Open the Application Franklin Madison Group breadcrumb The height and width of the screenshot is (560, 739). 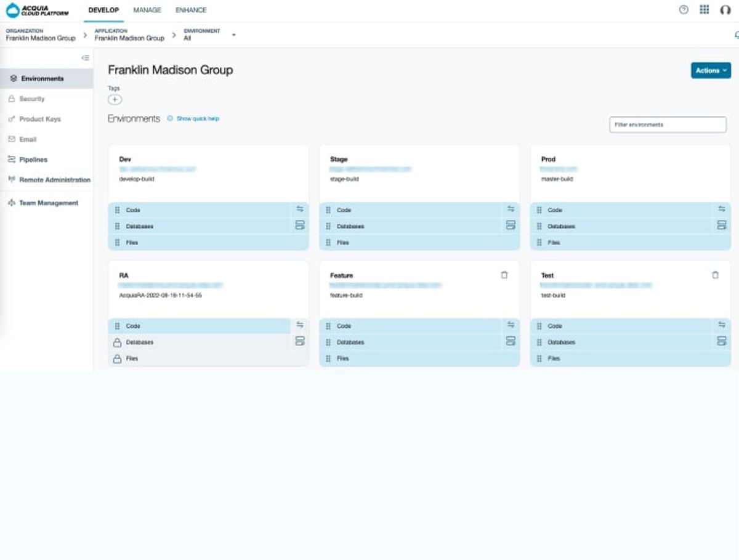coord(129,34)
